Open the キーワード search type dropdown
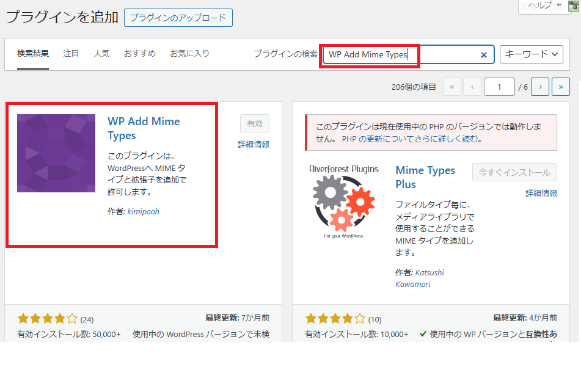 click(532, 54)
